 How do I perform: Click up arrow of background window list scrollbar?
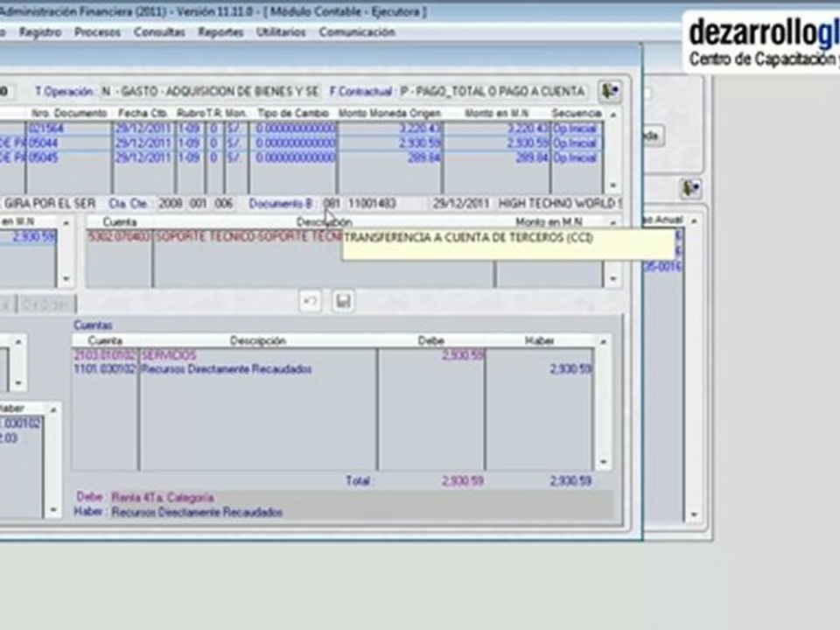pyautogui.click(x=694, y=220)
